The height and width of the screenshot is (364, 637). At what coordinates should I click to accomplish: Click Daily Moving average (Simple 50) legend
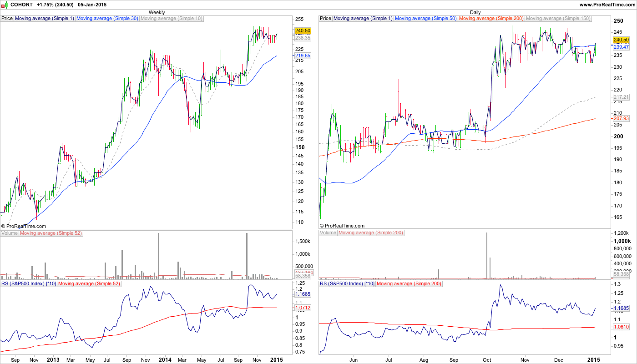point(426,19)
